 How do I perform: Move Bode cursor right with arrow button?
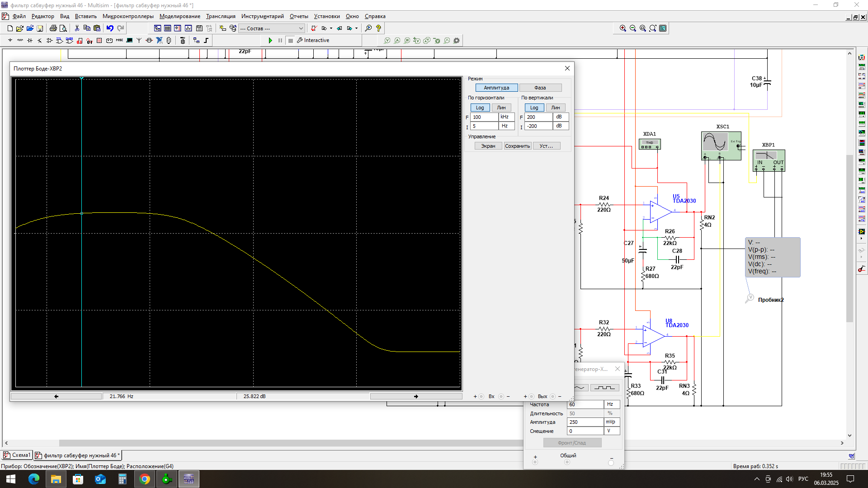pos(416,396)
